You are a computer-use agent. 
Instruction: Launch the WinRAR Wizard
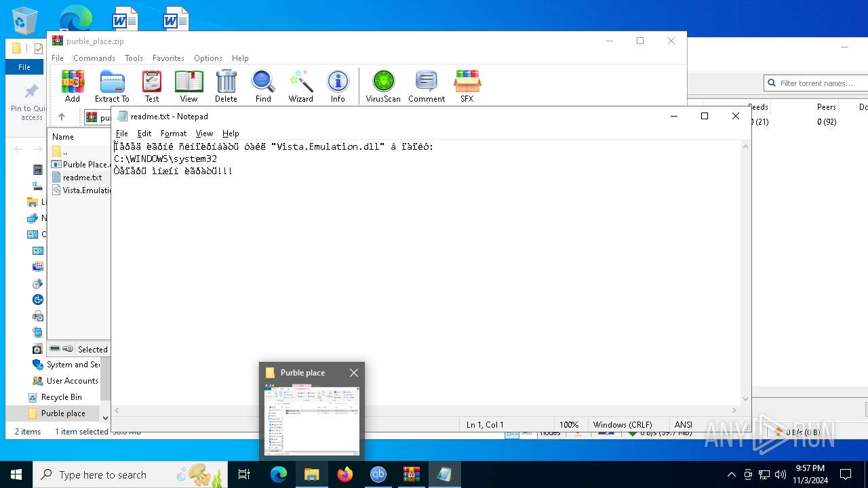(300, 86)
